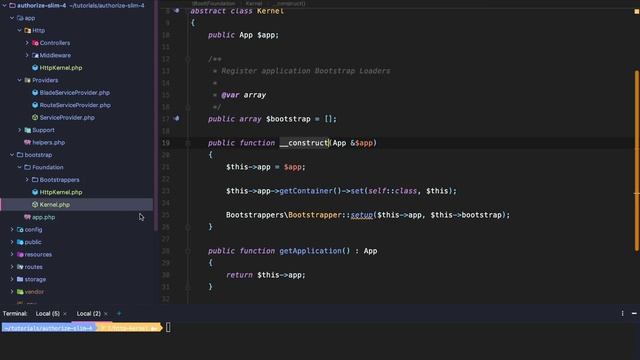This screenshot has width=640, height=360.
Task: Open BladeServiceProvider.php file
Action: pyautogui.click(x=75, y=93)
